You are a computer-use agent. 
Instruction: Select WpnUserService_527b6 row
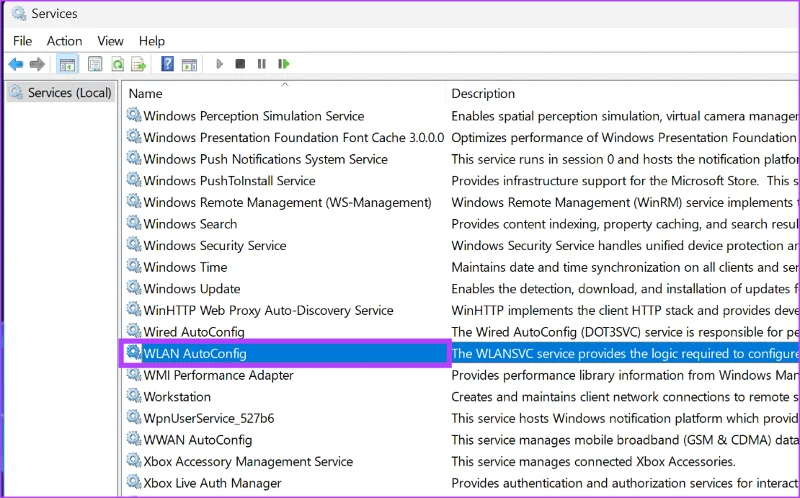(x=209, y=418)
